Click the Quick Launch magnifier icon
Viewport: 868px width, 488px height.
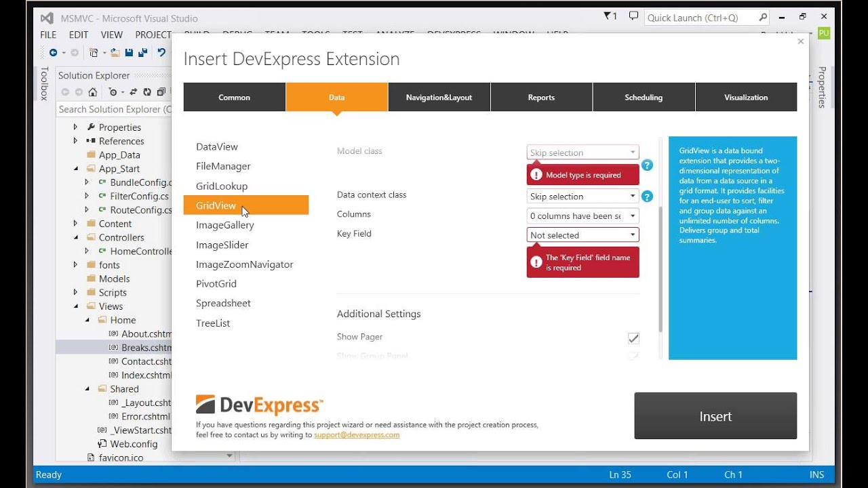pyautogui.click(x=763, y=18)
